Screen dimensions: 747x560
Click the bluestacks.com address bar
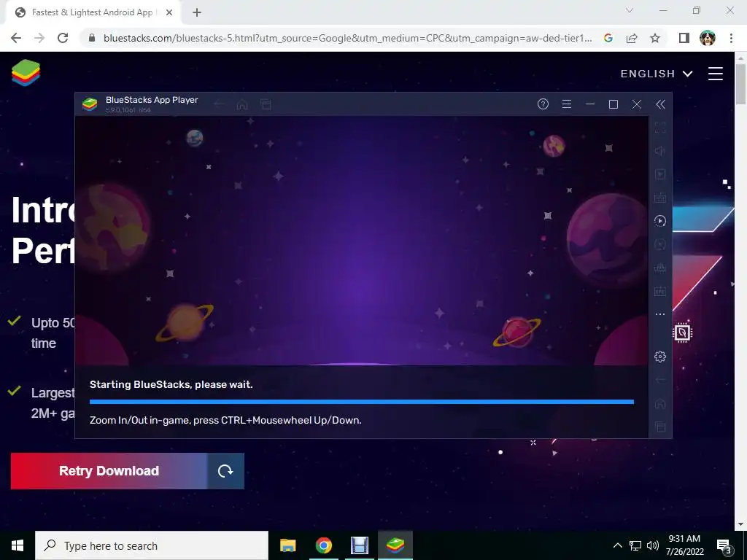(x=348, y=38)
